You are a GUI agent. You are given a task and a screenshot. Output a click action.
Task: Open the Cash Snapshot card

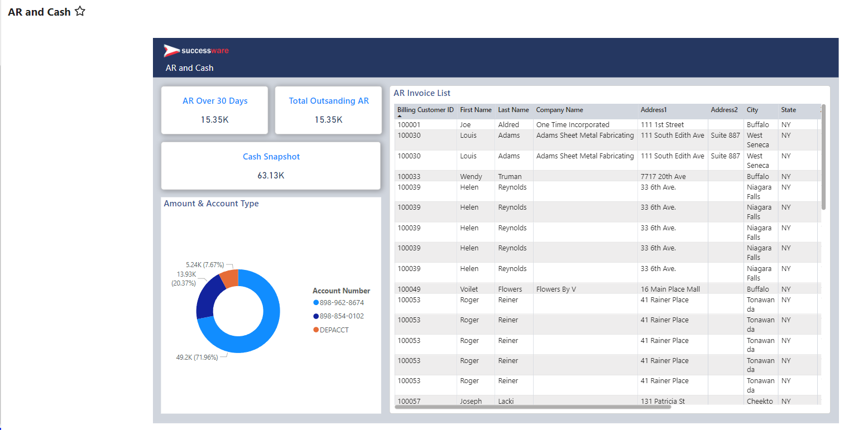point(271,166)
